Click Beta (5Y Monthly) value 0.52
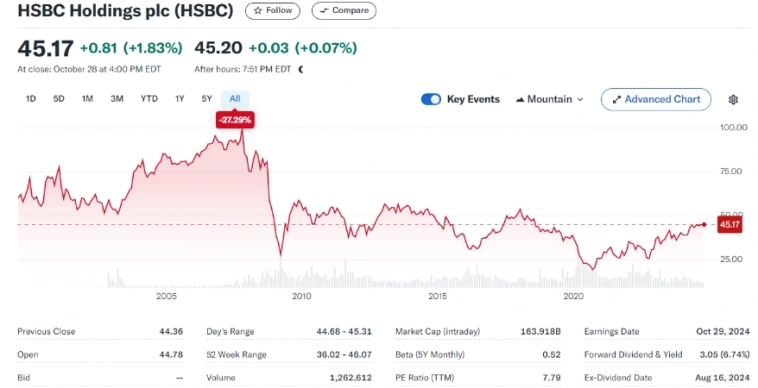The height and width of the screenshot is (388, 758). point(552,355)
